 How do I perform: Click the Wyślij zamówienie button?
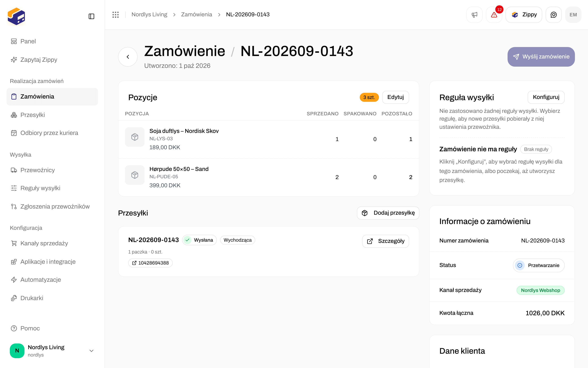(541, 57)
